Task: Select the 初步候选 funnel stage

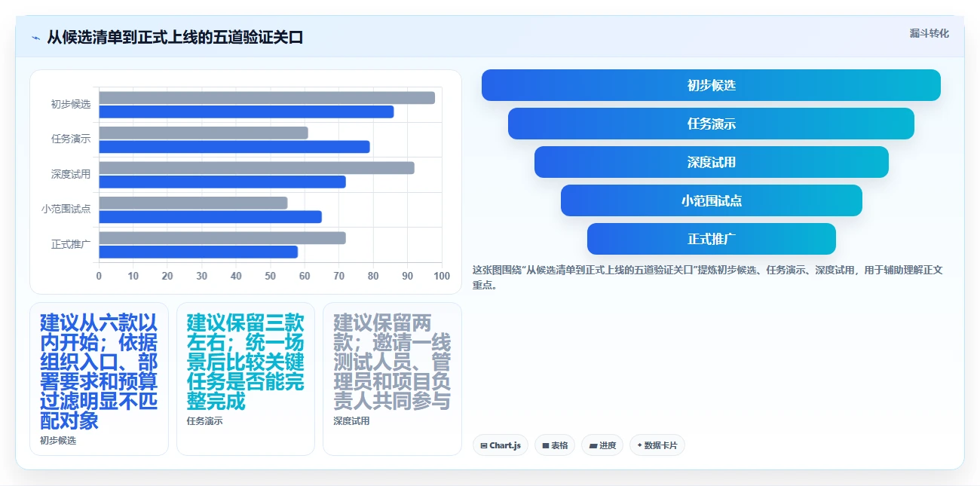Action: [711, 85]
